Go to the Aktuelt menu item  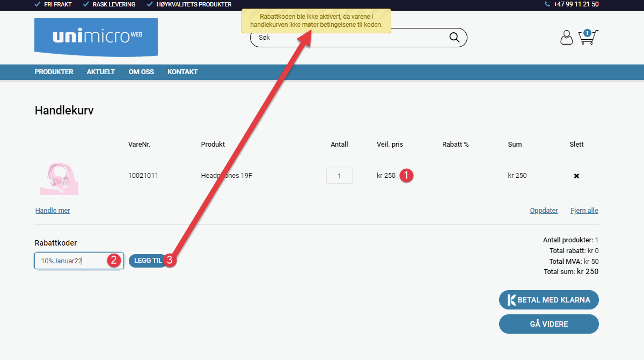click(x=101, y=72)
